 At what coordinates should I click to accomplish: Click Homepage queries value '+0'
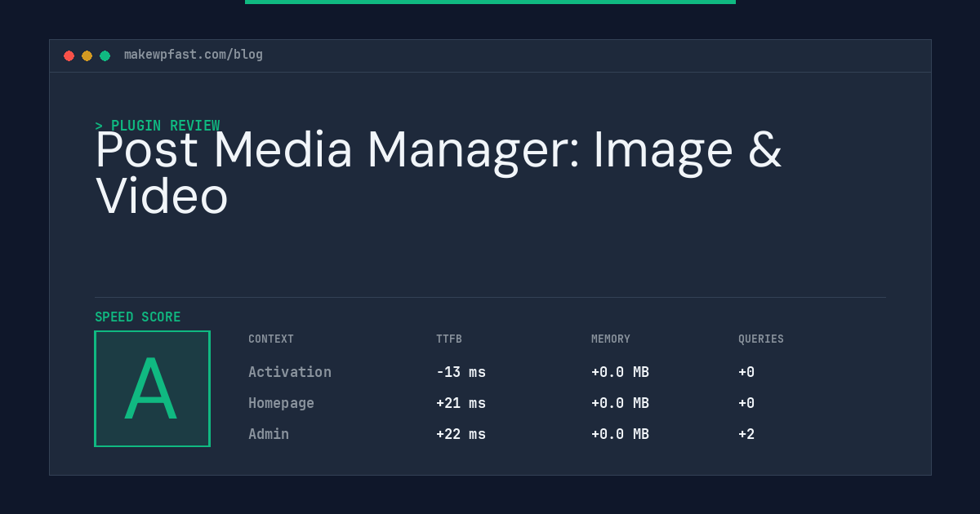[x=746, y=403]
